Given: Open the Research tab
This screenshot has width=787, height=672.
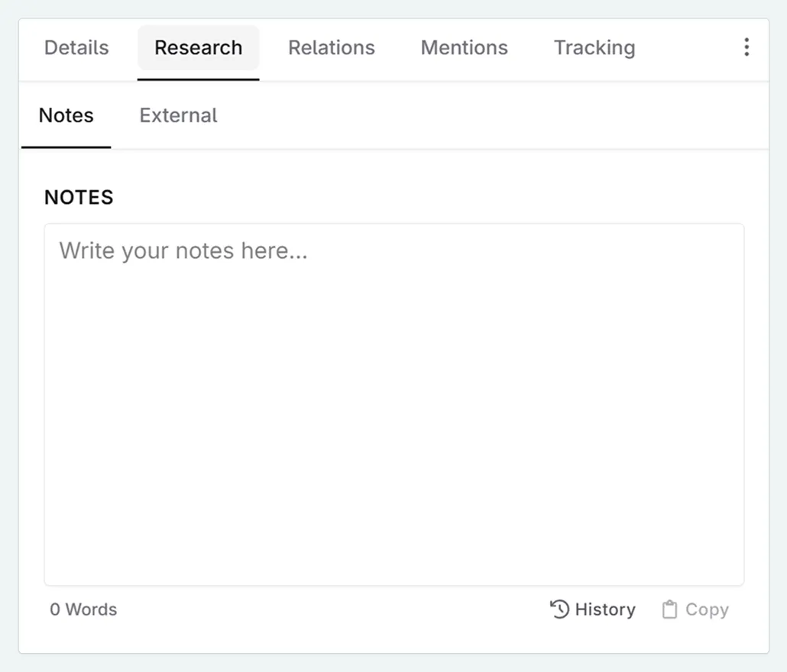Looking at the screenshot, I should (x=198, y=47).
